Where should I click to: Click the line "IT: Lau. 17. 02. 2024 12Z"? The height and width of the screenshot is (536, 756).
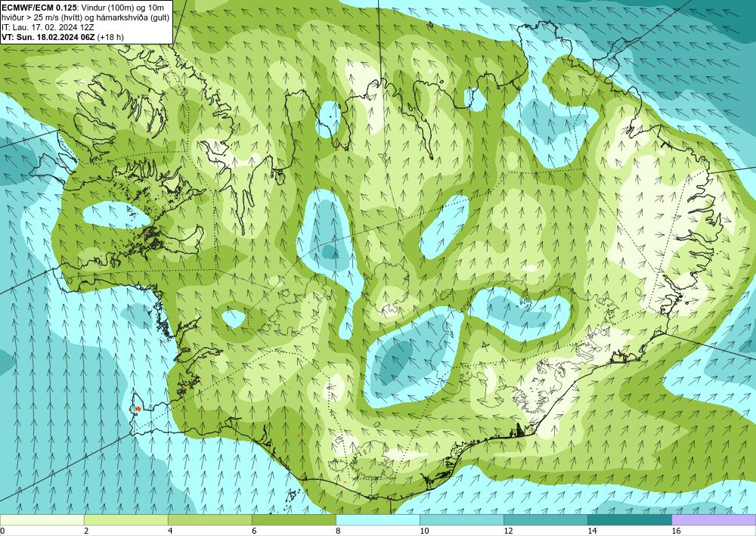point(48,27)
